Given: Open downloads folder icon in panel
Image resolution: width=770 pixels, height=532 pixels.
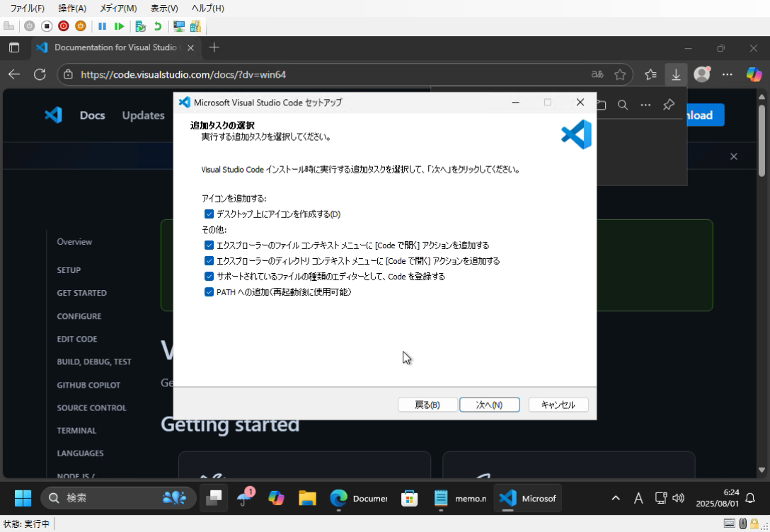Looking at the screenshot, I should point(601,105).
